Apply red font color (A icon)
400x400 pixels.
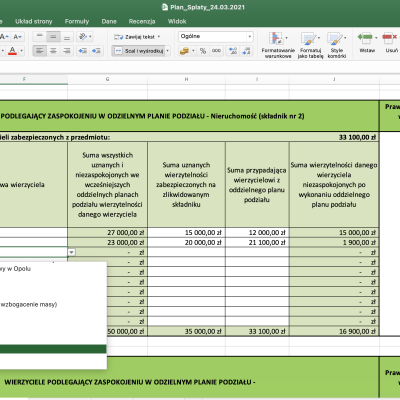click(12, 51)
